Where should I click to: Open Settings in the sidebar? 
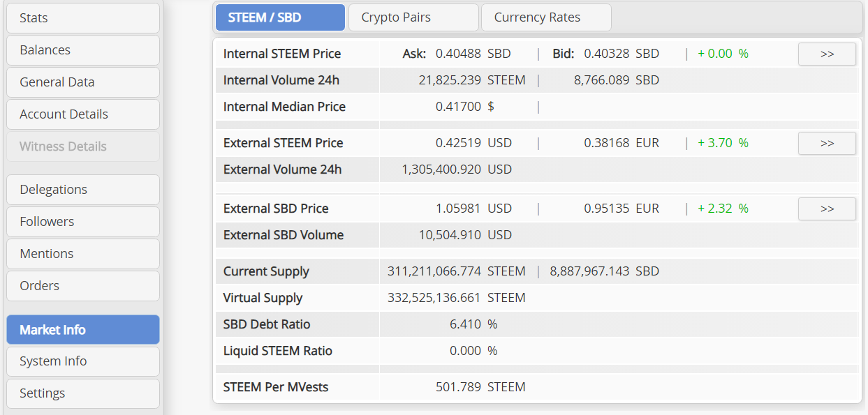[83, 393]
